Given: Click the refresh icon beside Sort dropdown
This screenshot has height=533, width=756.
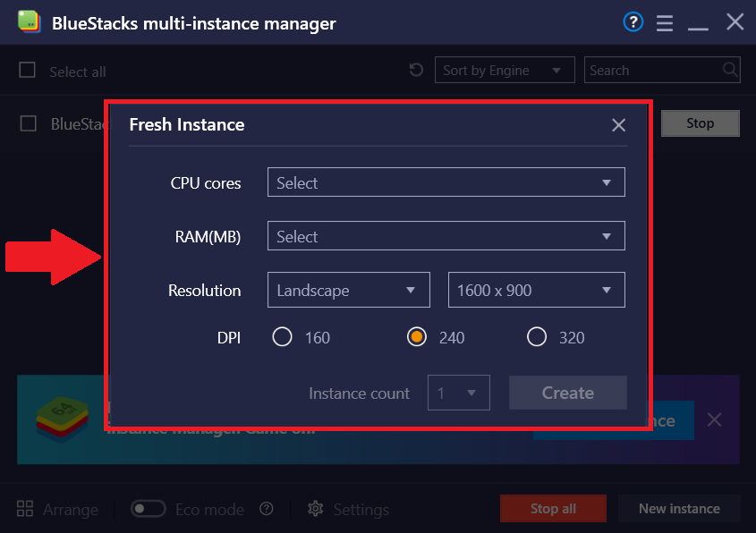Looking at the screenshot, I should (416, 71).
